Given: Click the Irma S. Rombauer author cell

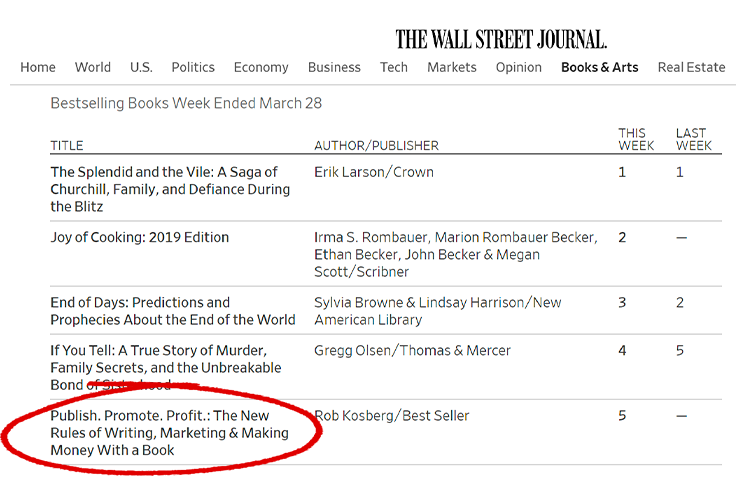Looking at the screenshot, I should pyautogui.click(x=456, y=254).
